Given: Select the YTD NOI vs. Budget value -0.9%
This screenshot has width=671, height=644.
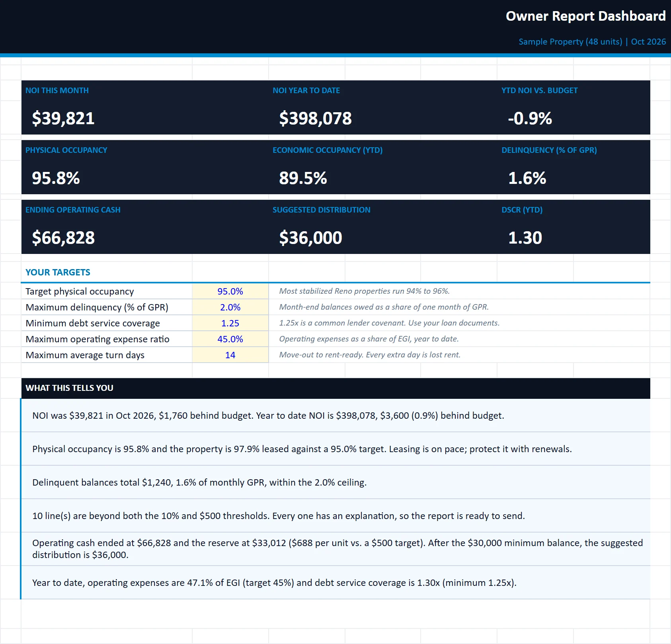Looking at the screenshot, I should click(x=530, y=118).
